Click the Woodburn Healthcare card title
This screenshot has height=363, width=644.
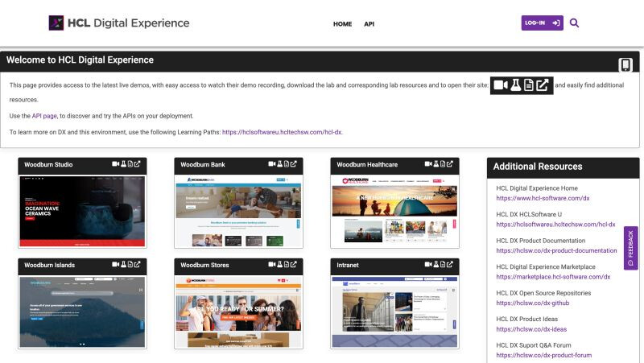click(367, 165)
